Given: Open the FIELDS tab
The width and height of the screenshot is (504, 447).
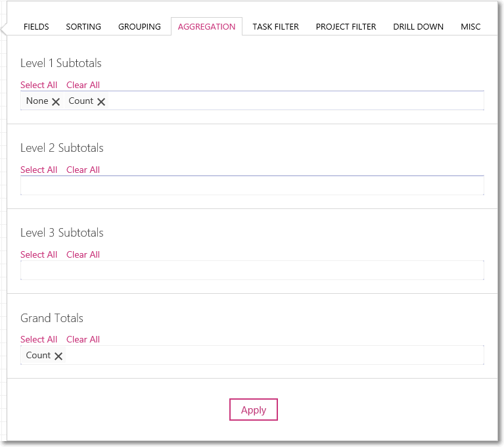Looking at the screenshot, I should 36,27.
